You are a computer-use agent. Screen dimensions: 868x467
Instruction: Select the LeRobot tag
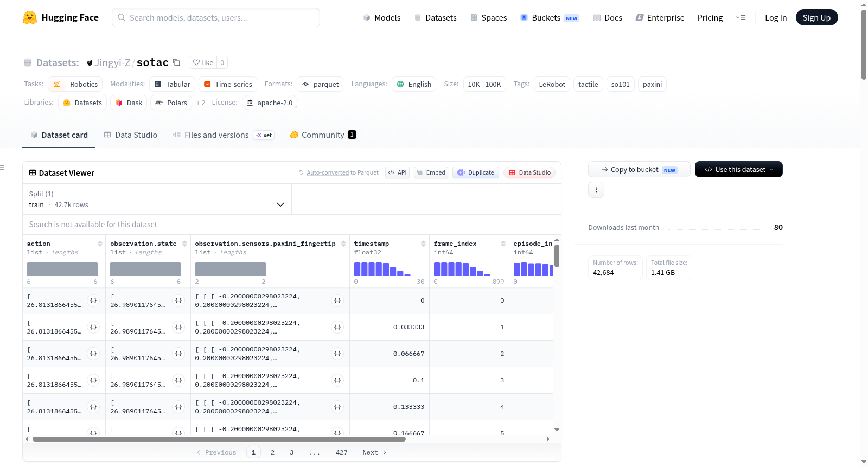point(552,84)
